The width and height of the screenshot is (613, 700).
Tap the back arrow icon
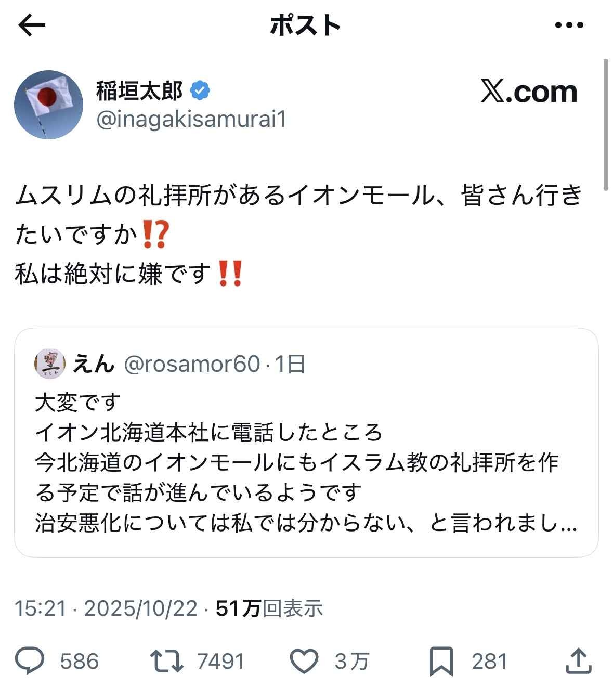(32, 25)
